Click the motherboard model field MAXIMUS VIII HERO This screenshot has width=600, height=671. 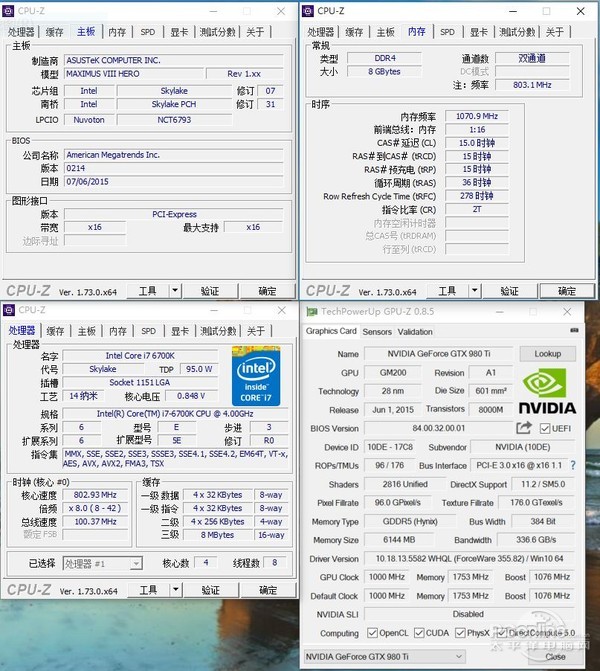134,74
